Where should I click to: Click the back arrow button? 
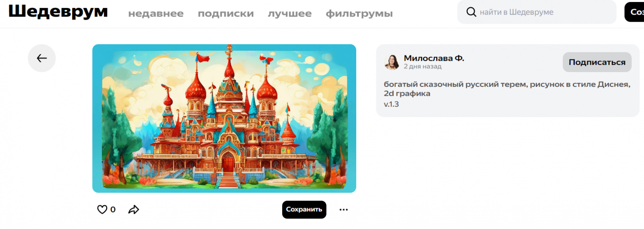point(42,58)
